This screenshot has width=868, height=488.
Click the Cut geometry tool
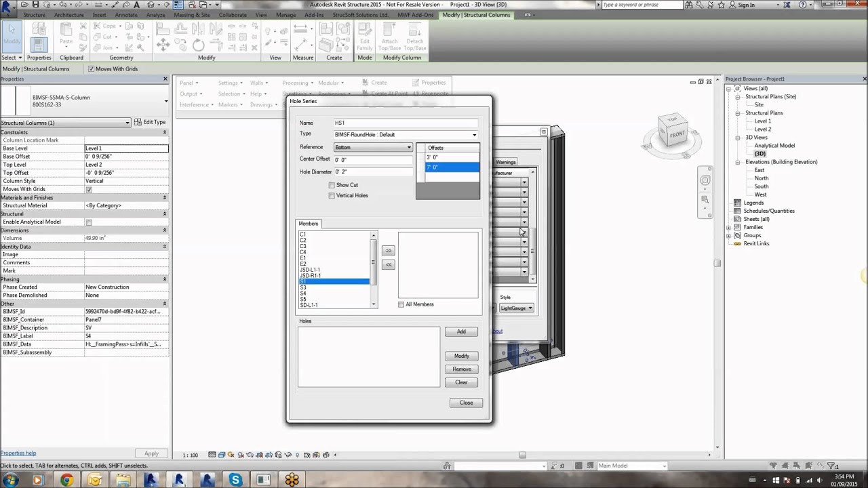(105, 37)
